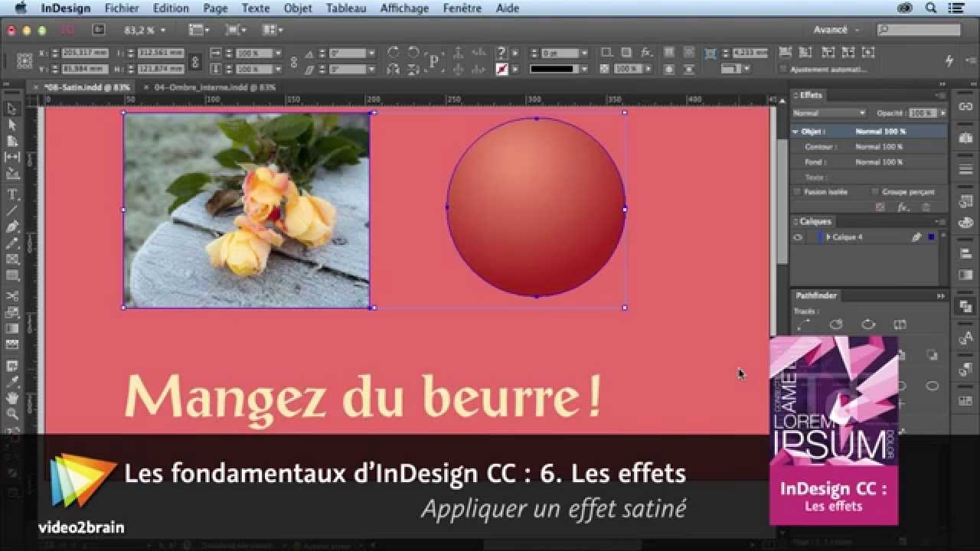Select the Pen tool

tap(12, 227)
